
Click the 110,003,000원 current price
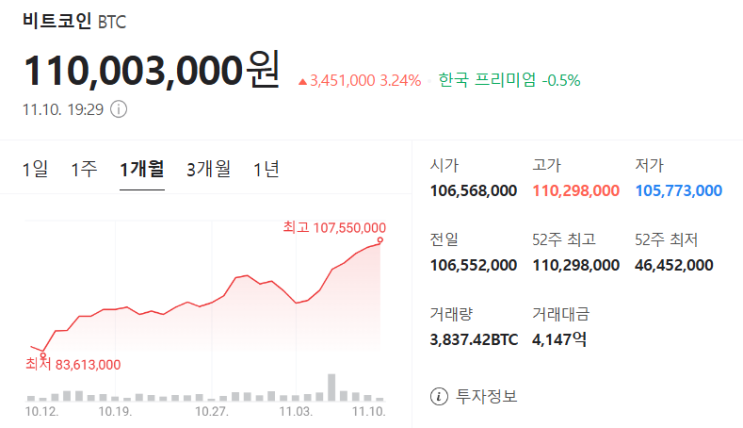coord(150,70)
